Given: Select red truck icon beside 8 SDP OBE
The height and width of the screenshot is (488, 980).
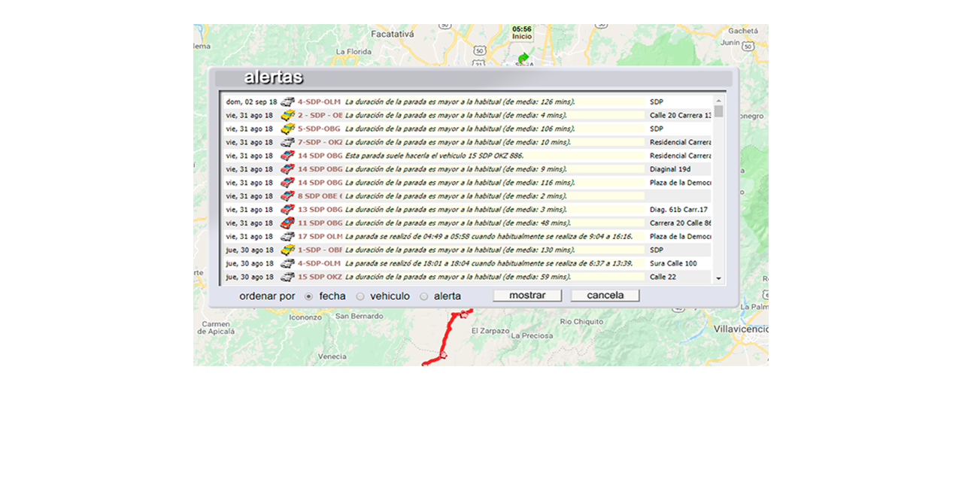Looking at the screenshot, I should tap(287, 196).
